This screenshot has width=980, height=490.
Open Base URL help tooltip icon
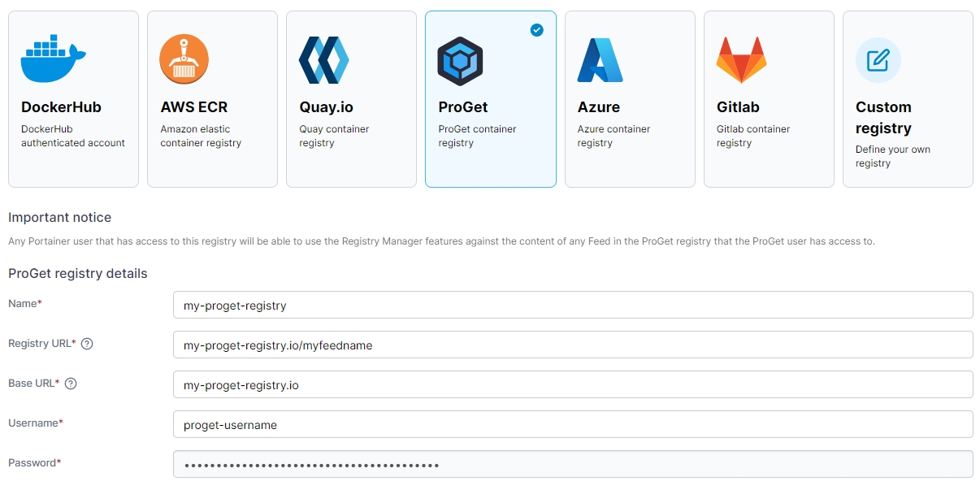[x=71, y=384]
